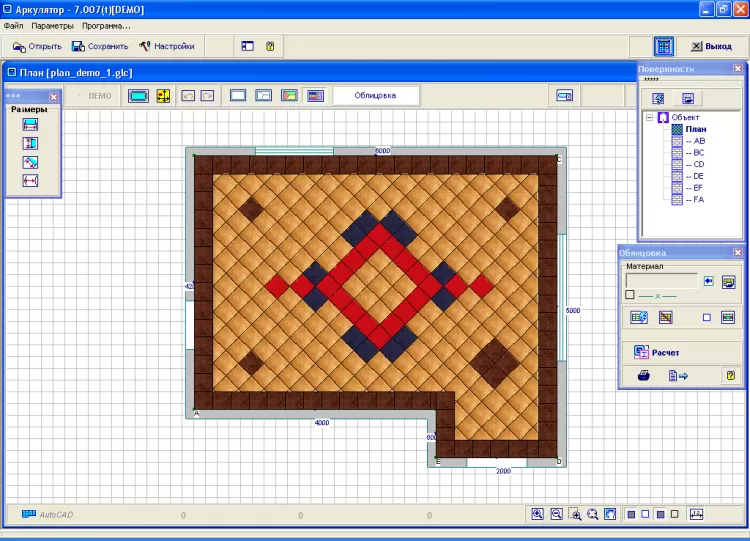Click the calculator icon beside Выход
The image size is (750, 541).
[664, 46]
